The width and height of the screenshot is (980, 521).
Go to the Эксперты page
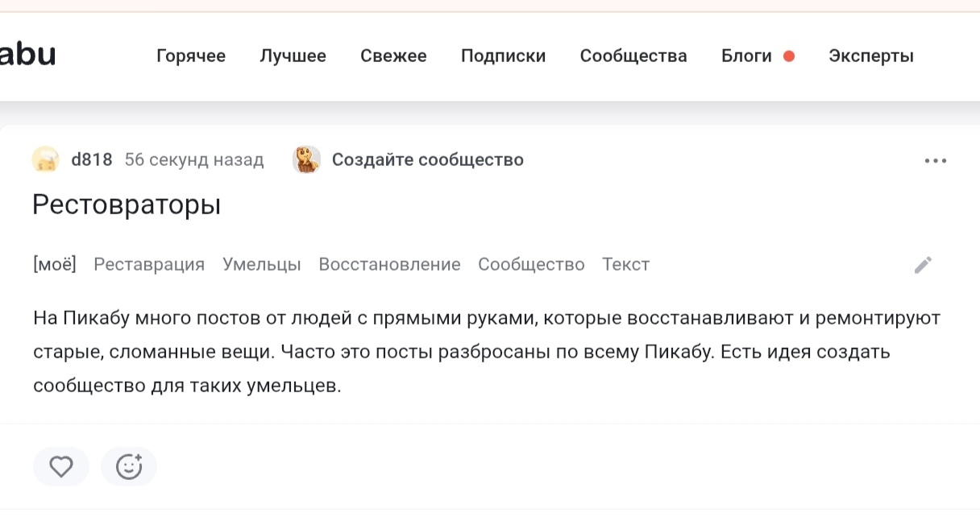point(871,56)
